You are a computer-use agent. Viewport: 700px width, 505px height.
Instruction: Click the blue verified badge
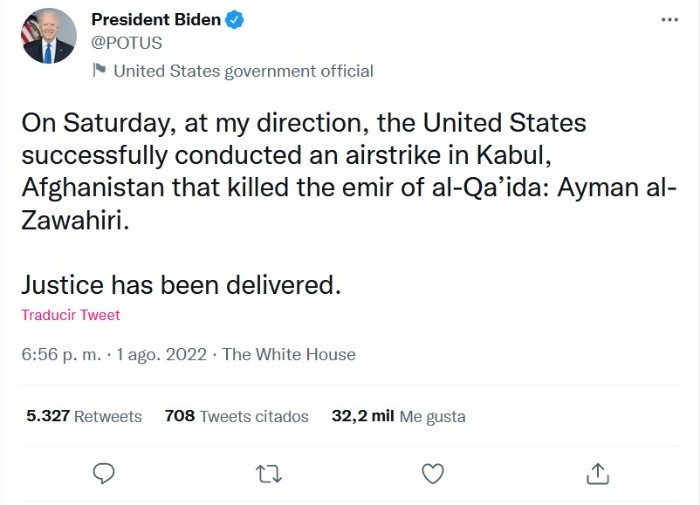pos(234,20)
